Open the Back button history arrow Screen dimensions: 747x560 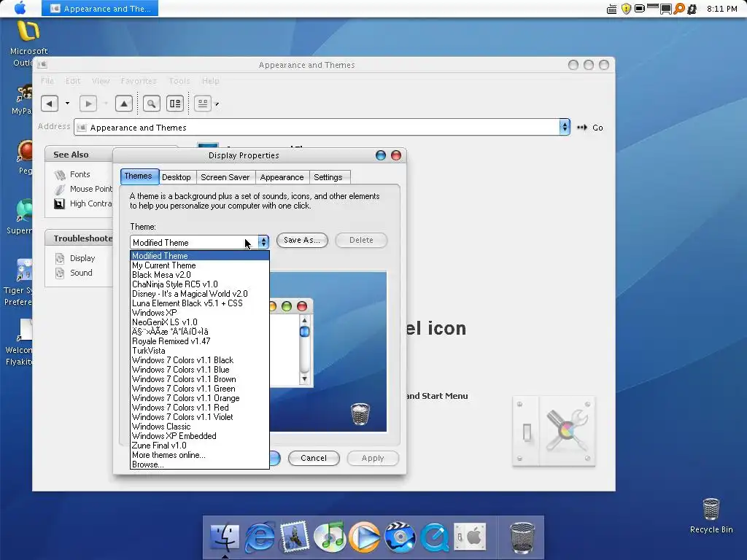point(67,104)
